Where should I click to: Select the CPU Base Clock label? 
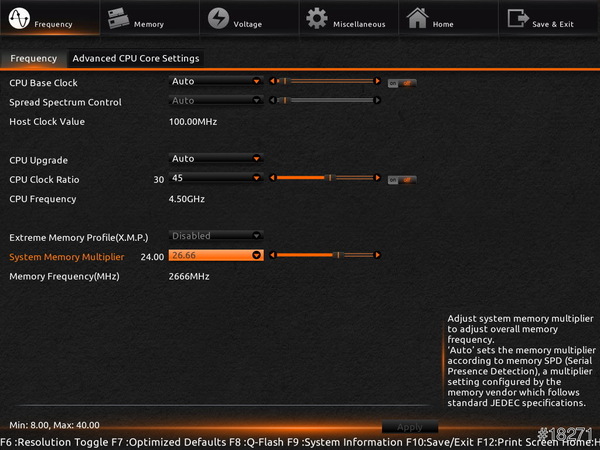43,83
